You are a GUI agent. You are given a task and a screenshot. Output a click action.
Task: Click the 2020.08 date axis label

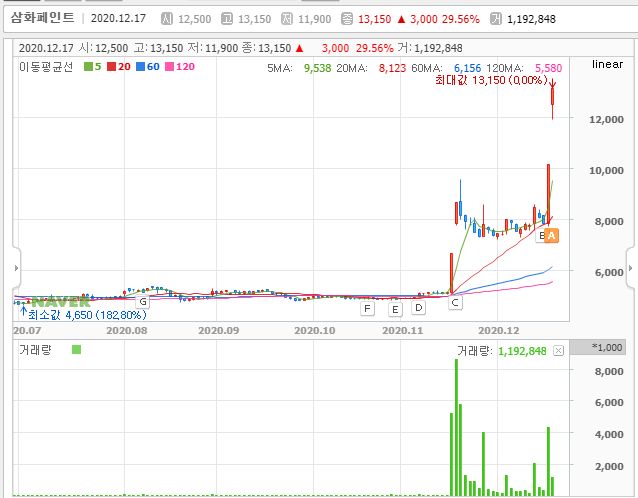click(x=127, y=330)
